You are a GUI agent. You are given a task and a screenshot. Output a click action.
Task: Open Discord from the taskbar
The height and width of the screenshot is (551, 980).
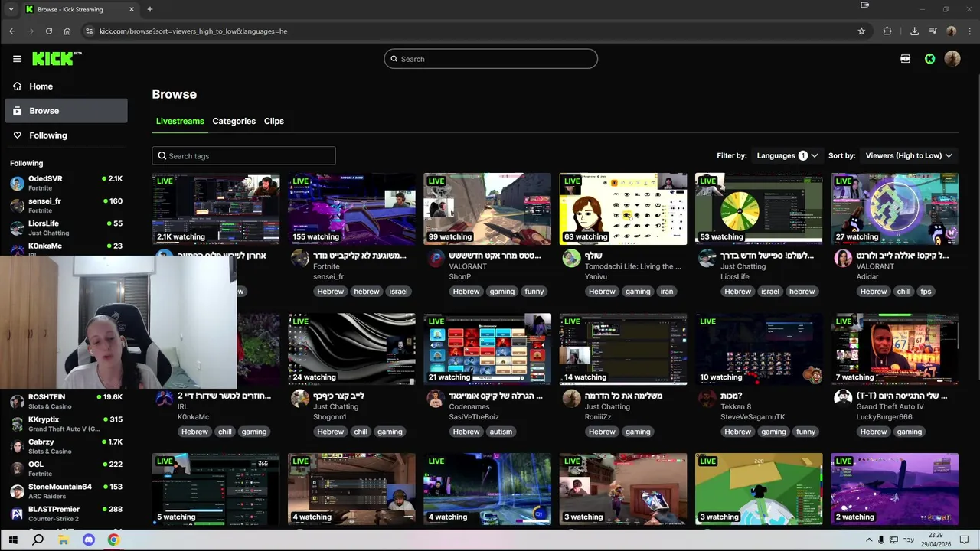[88, 540]
